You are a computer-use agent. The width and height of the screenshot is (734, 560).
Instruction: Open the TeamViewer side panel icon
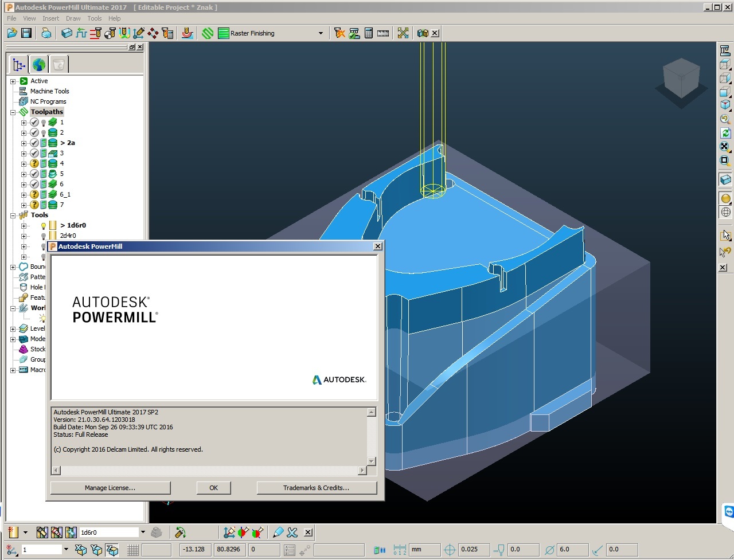pos(729,511)
